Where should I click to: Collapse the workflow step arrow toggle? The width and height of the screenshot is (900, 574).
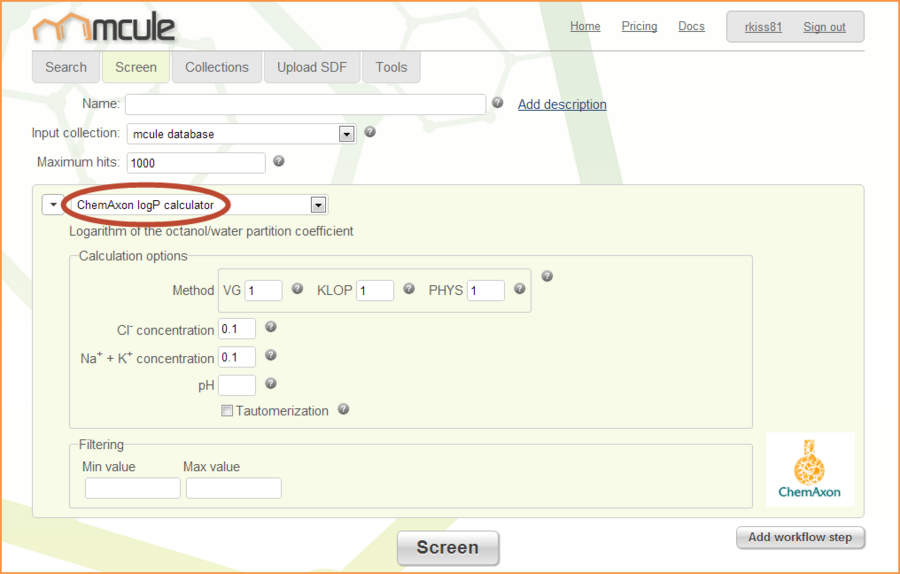coord(52,205)
